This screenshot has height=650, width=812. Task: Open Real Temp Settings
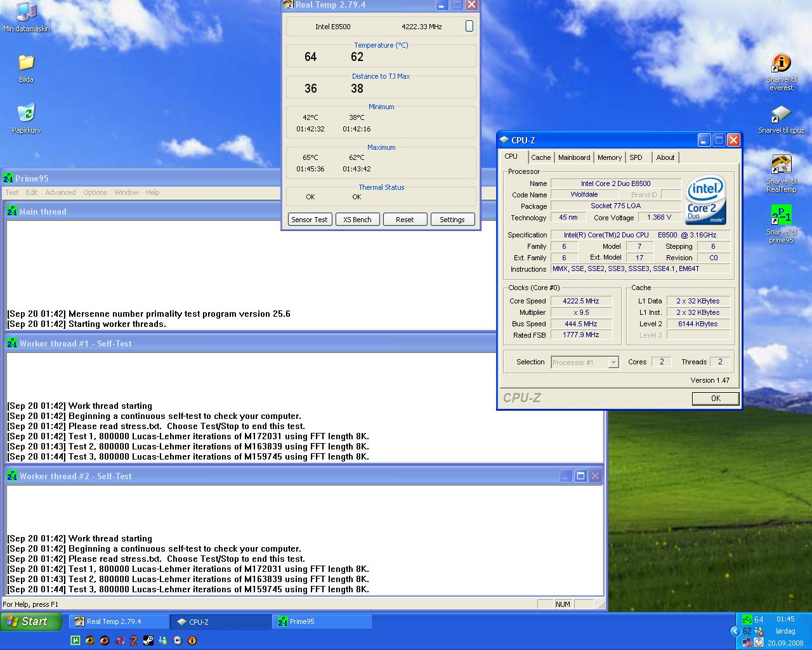(x=452, y=220)
